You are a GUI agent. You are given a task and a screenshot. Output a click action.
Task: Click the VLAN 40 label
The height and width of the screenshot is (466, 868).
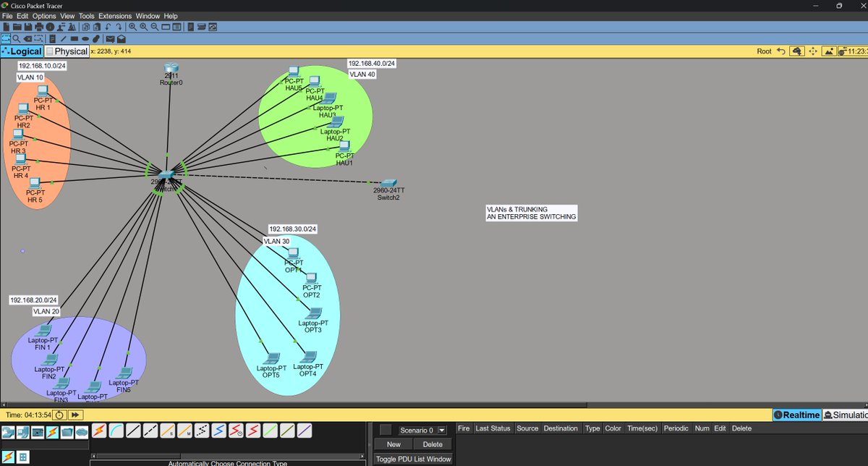pyautogui.click(x=362, y=74)
